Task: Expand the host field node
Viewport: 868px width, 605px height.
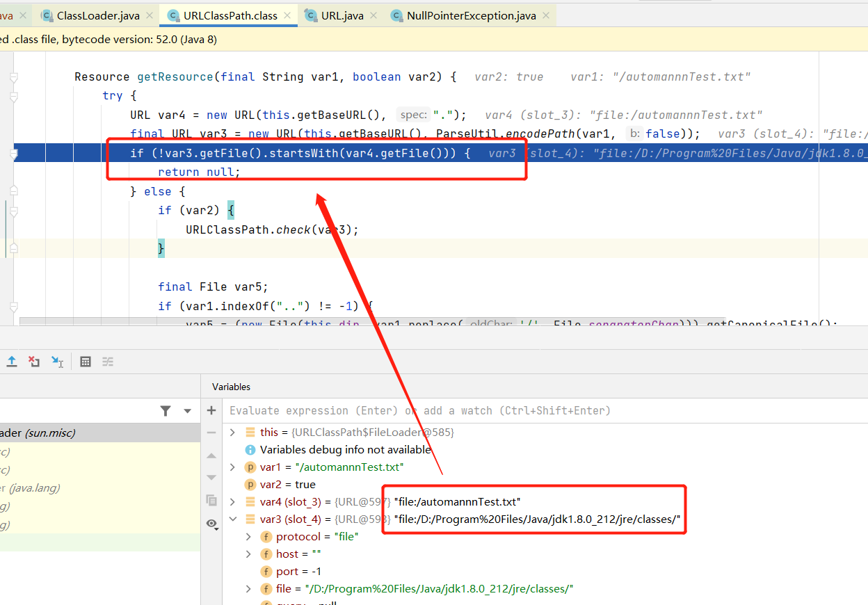Action: (x=248, y=554)
